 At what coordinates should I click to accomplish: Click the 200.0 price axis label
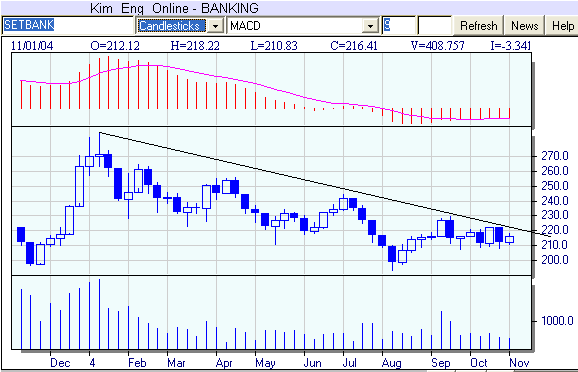(x=555, y=260)
